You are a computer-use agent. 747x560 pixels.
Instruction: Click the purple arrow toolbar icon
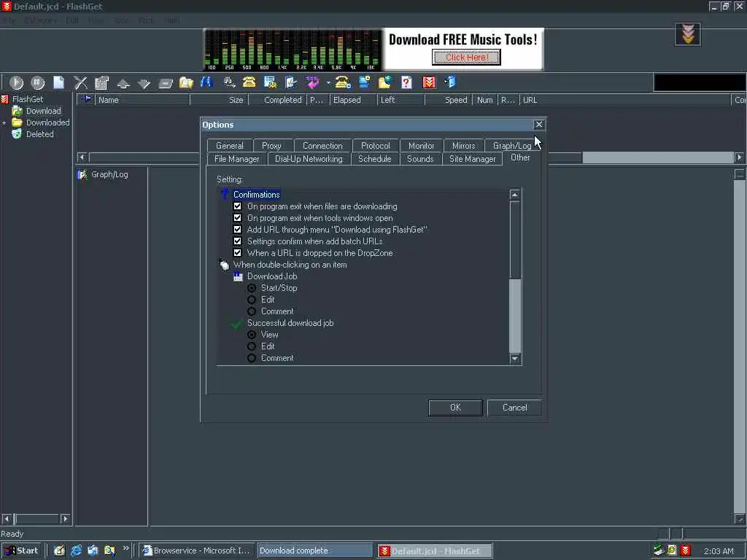[x=313, y=83]
